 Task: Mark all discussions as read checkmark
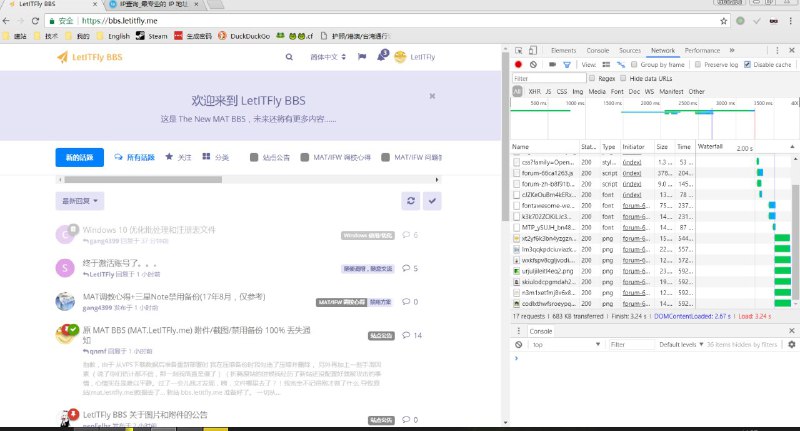(432, 201)
